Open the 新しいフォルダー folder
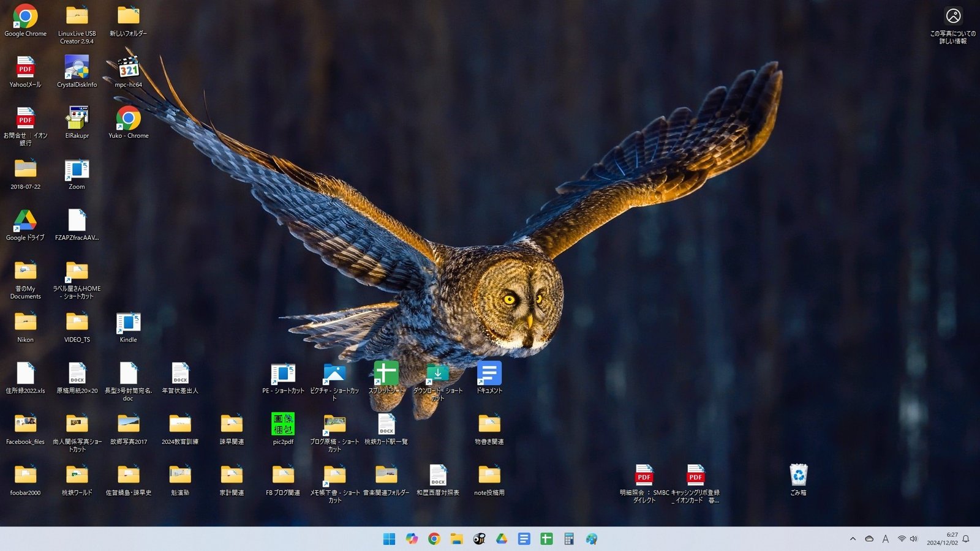Screen dimensions: 980x551 [128, 21]
